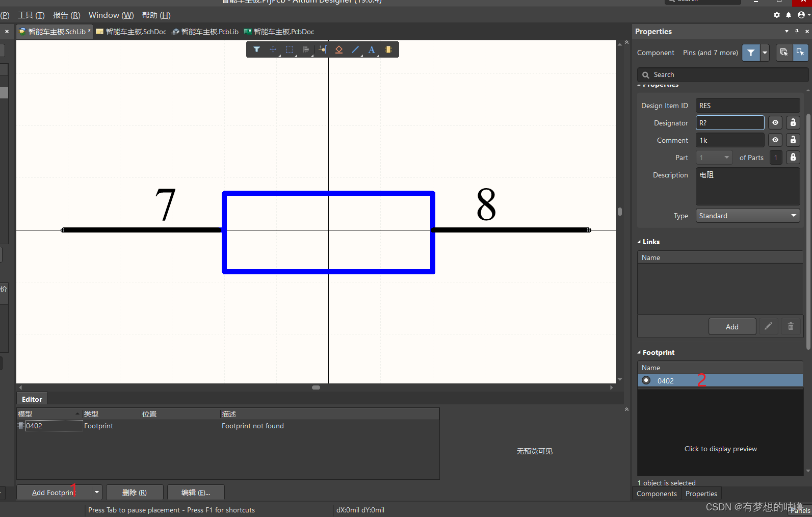Lock the Part number
812x517 pixels.
(x=793, y=157)
